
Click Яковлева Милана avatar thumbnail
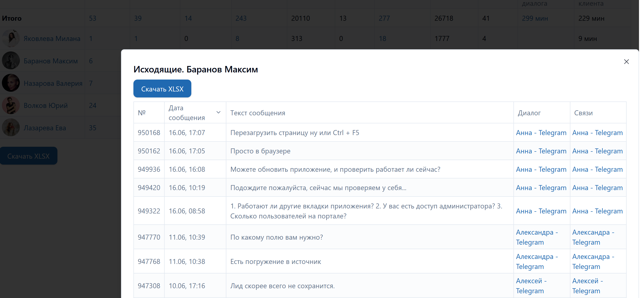click(x=11, y=38)
